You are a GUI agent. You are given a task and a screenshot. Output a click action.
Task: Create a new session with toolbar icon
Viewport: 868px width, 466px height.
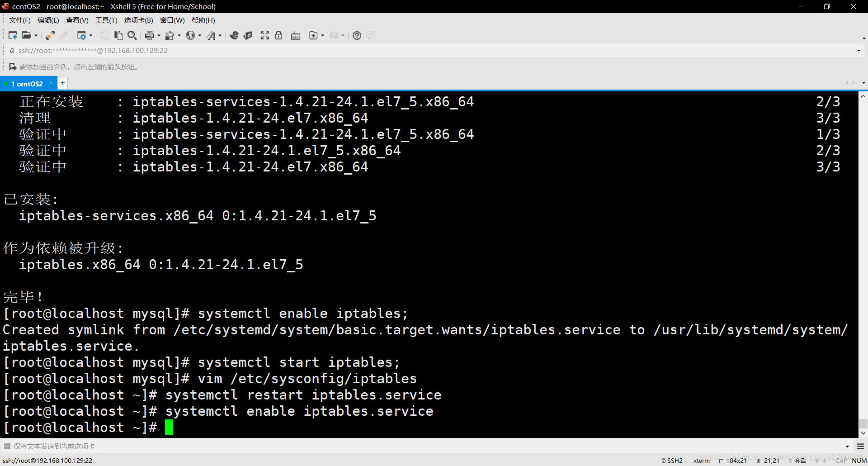coord(13,35)
